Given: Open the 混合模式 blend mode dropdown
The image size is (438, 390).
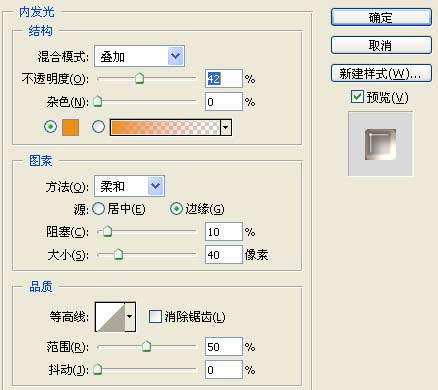Looking at the screenshot, I should tap(139, 56).
